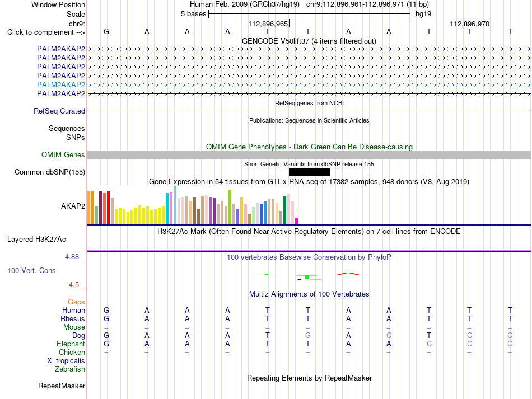Click the 100 Vert. Cons label

(31, 270)
